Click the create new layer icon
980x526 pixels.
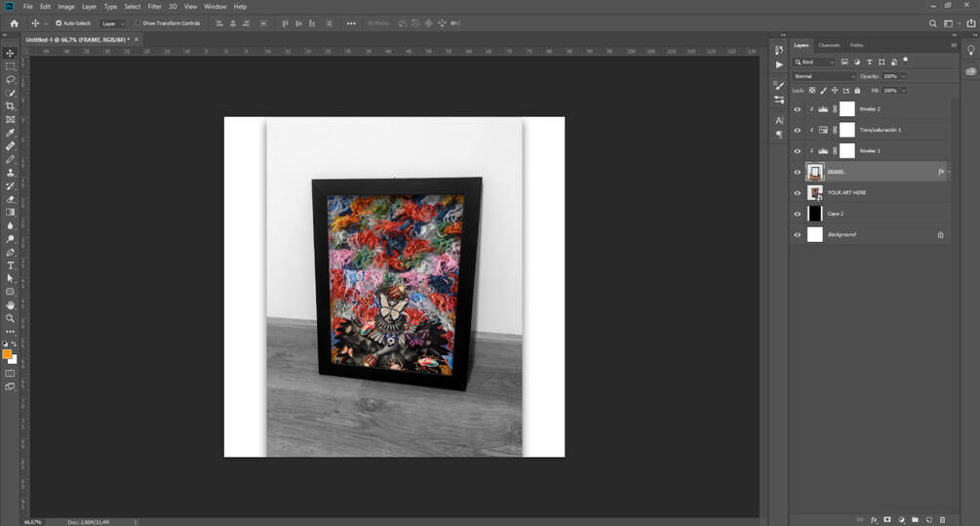click(x=928, y=520)
